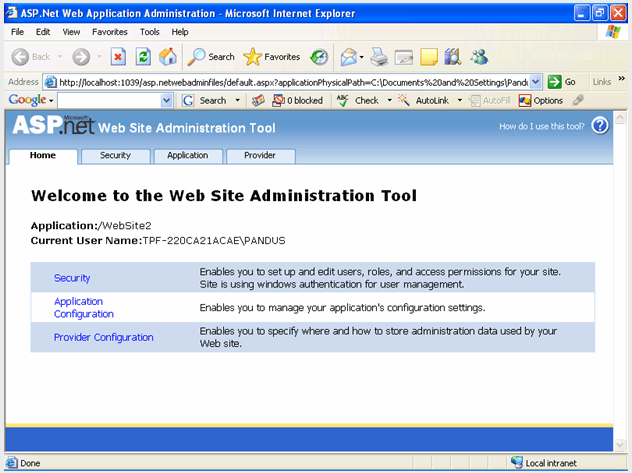The image size is (632, 473).
Task: Open the Search magnifier toolbar button
Action: coord(211,57)
